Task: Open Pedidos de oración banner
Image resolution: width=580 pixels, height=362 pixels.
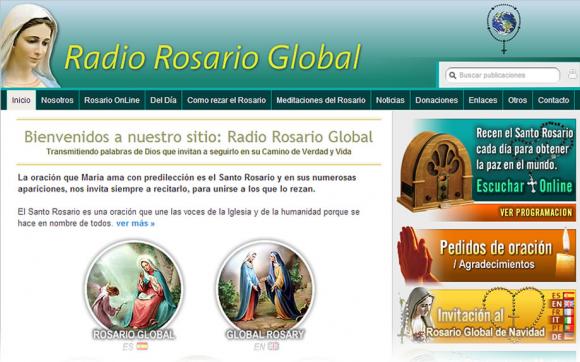Action: coord(486,255)
